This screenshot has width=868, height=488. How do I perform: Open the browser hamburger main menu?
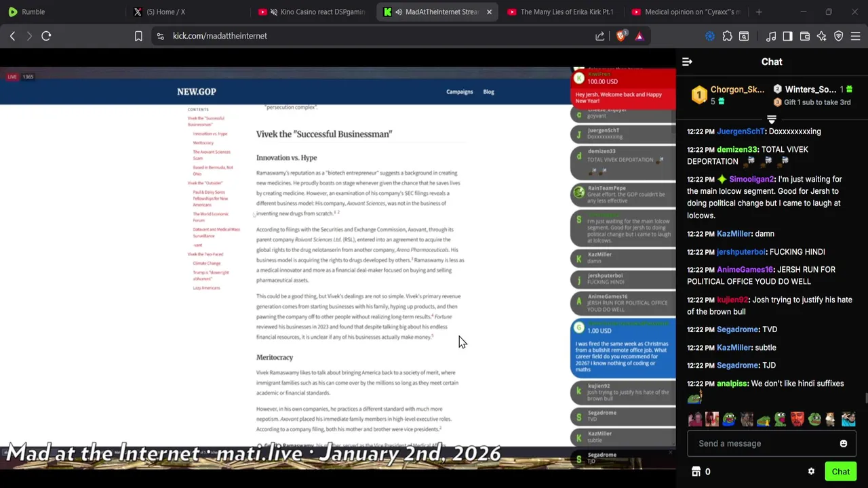[x=855, y=36]
